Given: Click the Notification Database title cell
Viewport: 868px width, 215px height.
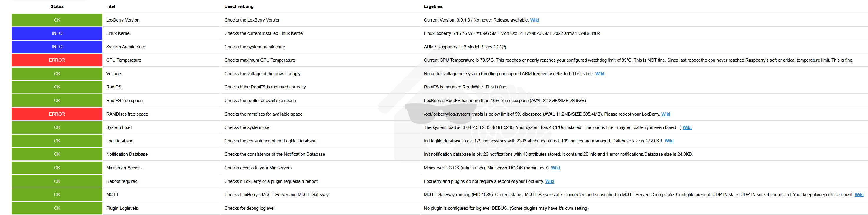Looking at the screenshot, I should [x=127, y=154].
